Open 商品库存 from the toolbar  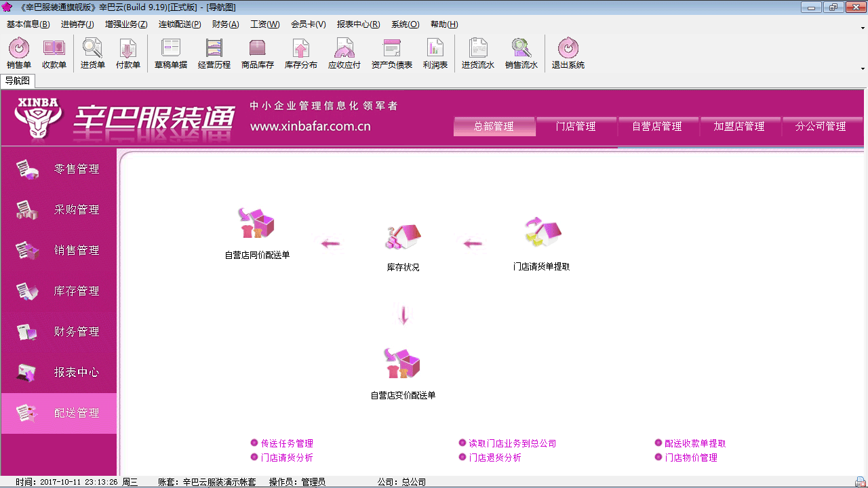[x=258, y=54]
